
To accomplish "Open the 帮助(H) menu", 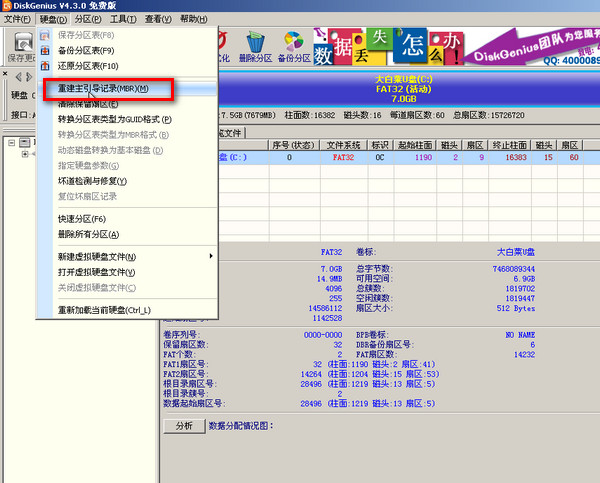I will coord(194,19).
